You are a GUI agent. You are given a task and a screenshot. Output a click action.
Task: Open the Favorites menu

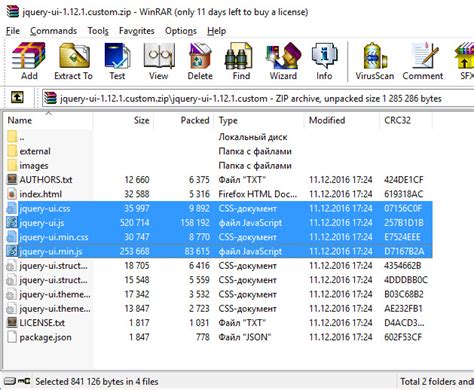(x=136, y=31)
